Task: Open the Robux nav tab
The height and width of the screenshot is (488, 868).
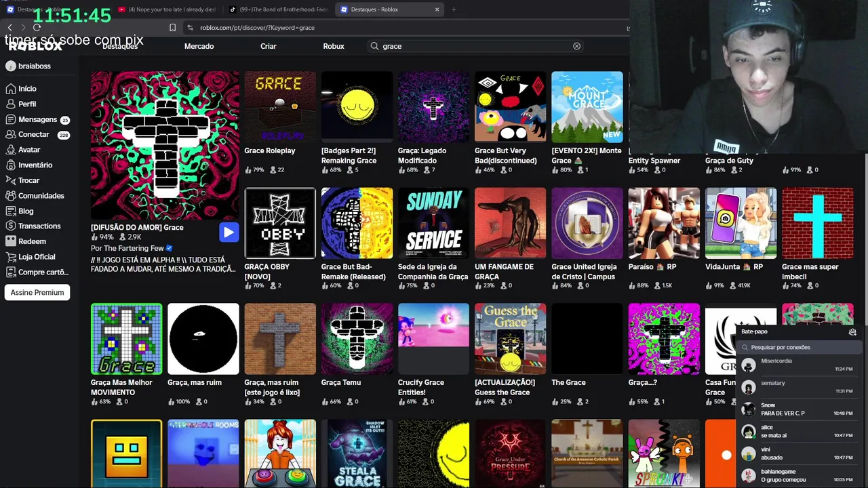Action: click(x=334, y=46)
